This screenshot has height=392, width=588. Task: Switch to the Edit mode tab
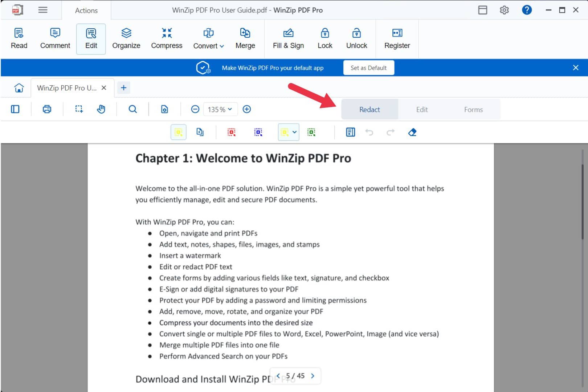pyautogui.click(x=422, y=110)
